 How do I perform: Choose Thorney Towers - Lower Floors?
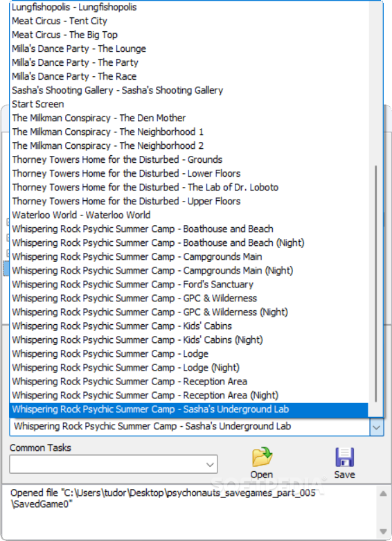[x=189, y=173]
